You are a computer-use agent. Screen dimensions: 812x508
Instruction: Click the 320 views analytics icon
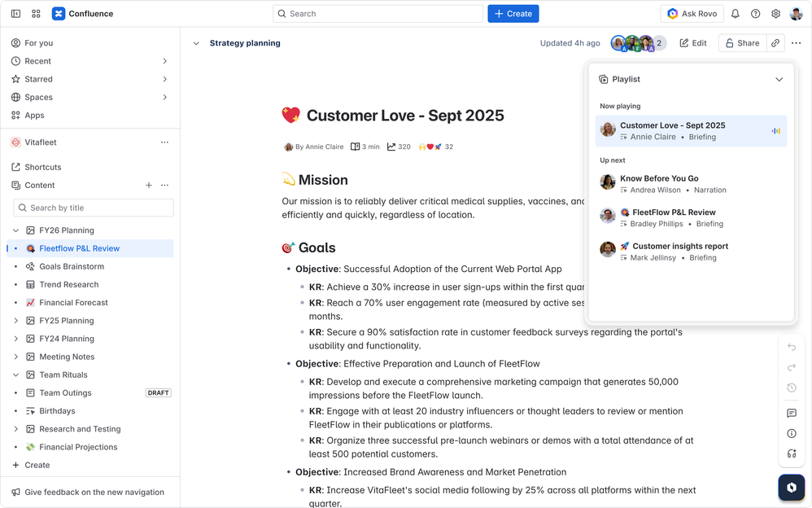[x=391, y=147]
